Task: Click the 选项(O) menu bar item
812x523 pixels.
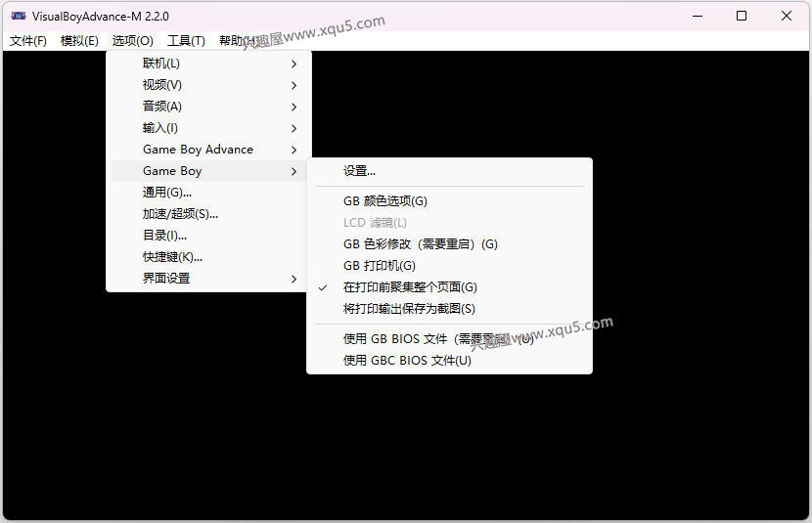Action: tap(133, 41)
